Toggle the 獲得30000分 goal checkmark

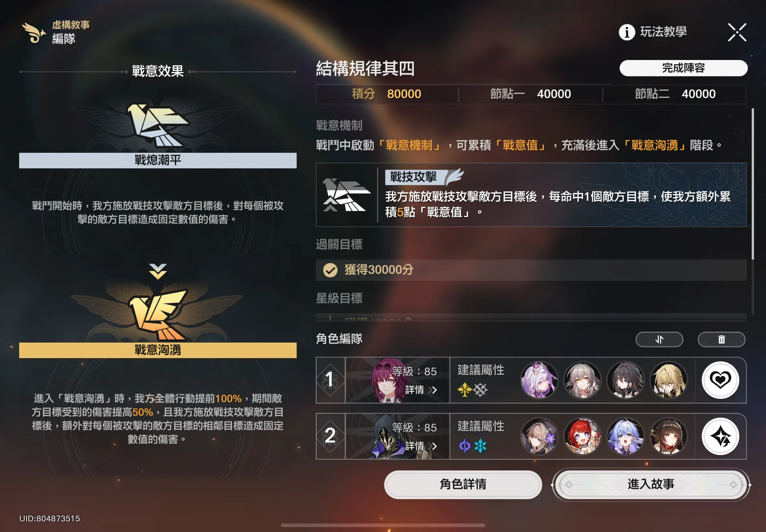(330, 270)
